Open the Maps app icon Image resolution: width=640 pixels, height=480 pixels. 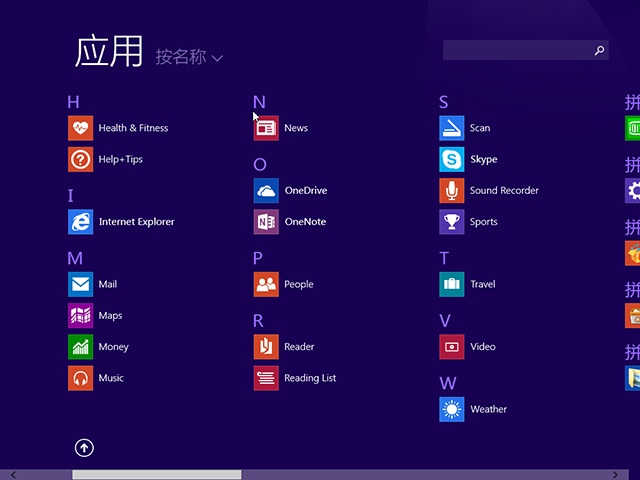[80, 316]
